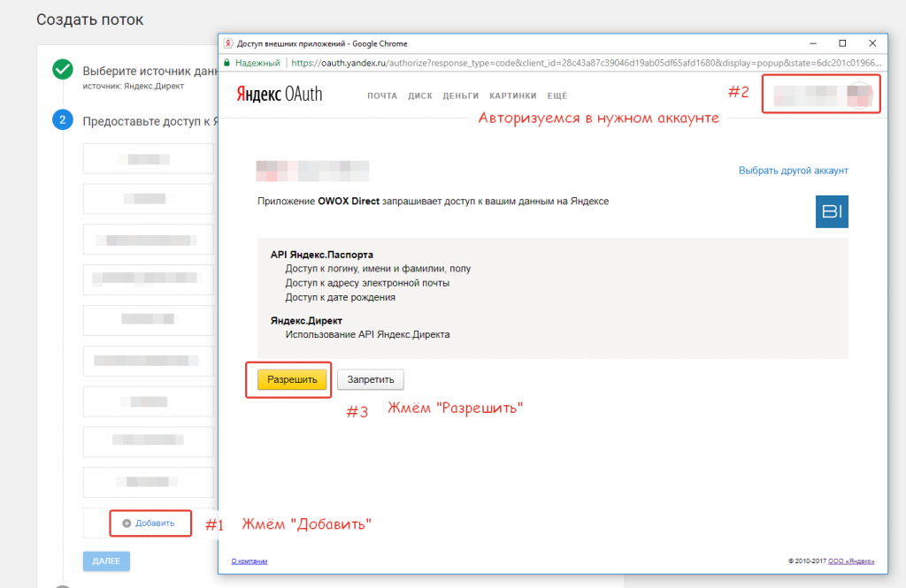Click the 'Яндекс.Директ' permissions heading
This screenshot has height=588, width=906.
point(306,321)
